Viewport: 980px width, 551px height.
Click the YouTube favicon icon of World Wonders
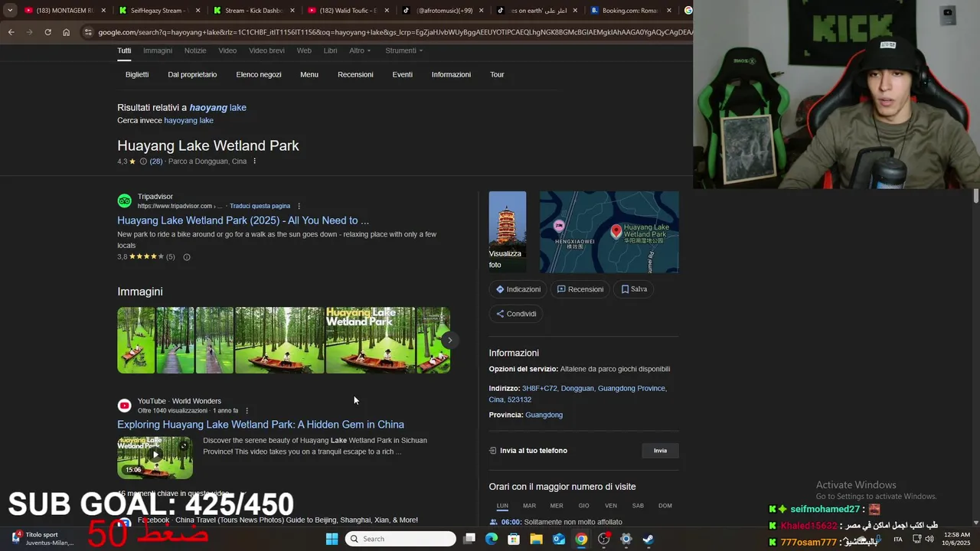pos(124,406)
